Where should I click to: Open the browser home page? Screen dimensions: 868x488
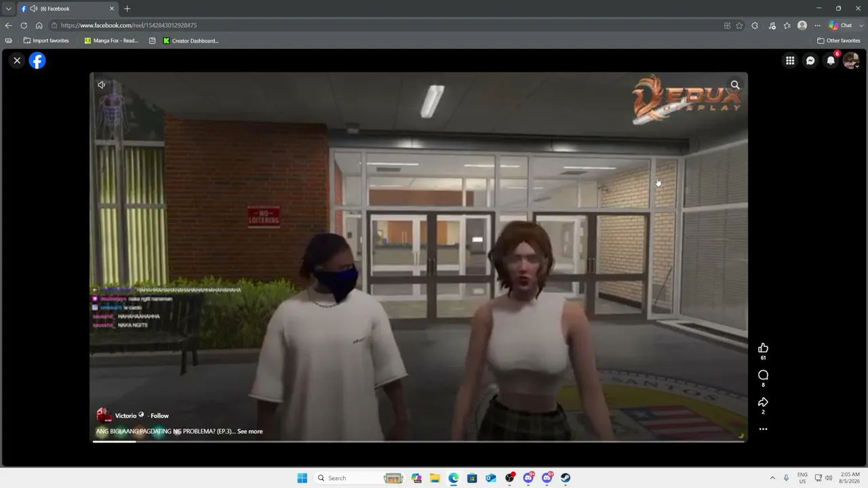tap(39, 25)
